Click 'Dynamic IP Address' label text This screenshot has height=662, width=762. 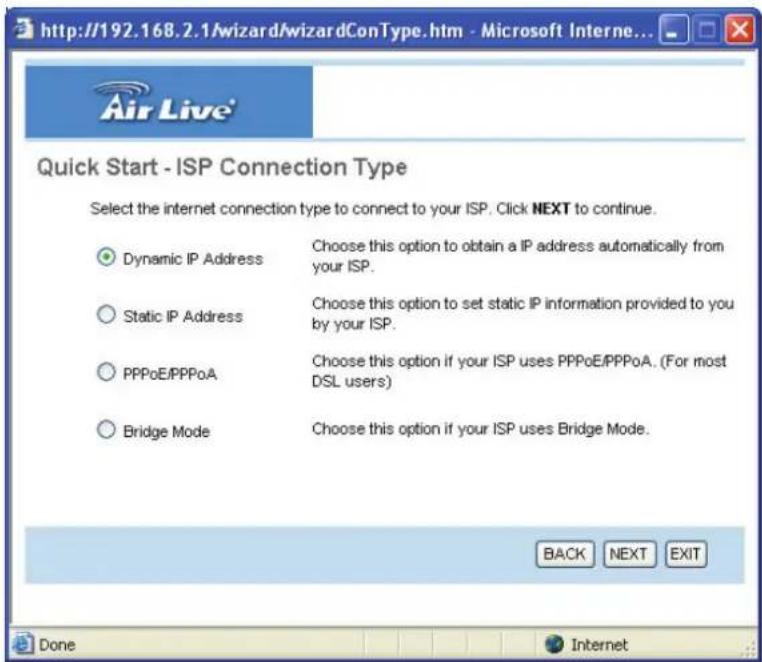tap(193, 259)
